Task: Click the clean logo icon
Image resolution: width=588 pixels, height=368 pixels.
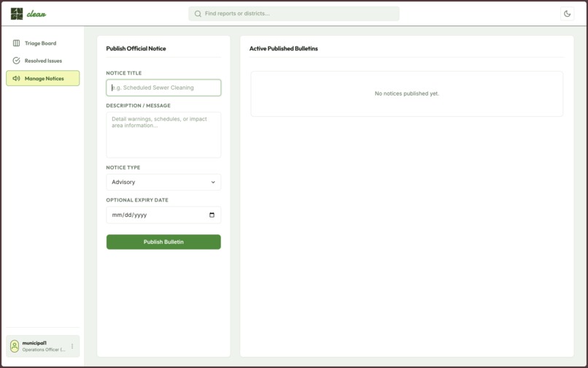Action: pos(17,14)
